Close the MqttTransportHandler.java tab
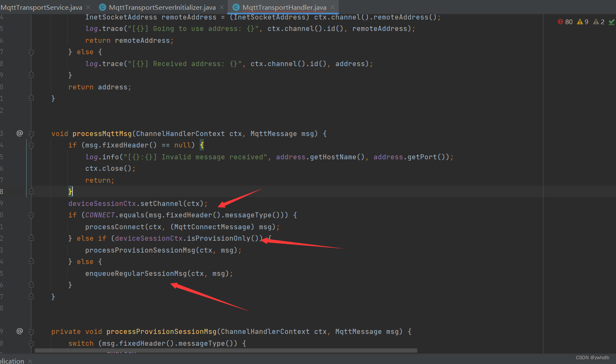The image size is (616, 364). 332,7
